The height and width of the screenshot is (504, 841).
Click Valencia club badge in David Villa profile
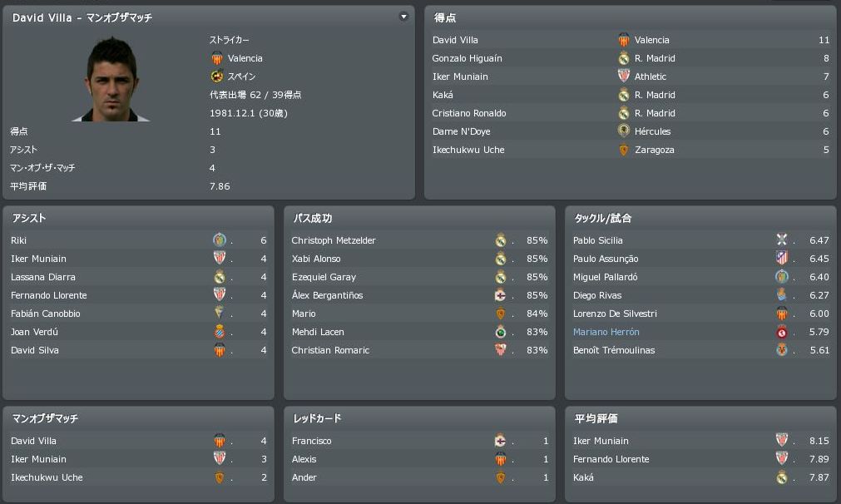tap(217, 58)
